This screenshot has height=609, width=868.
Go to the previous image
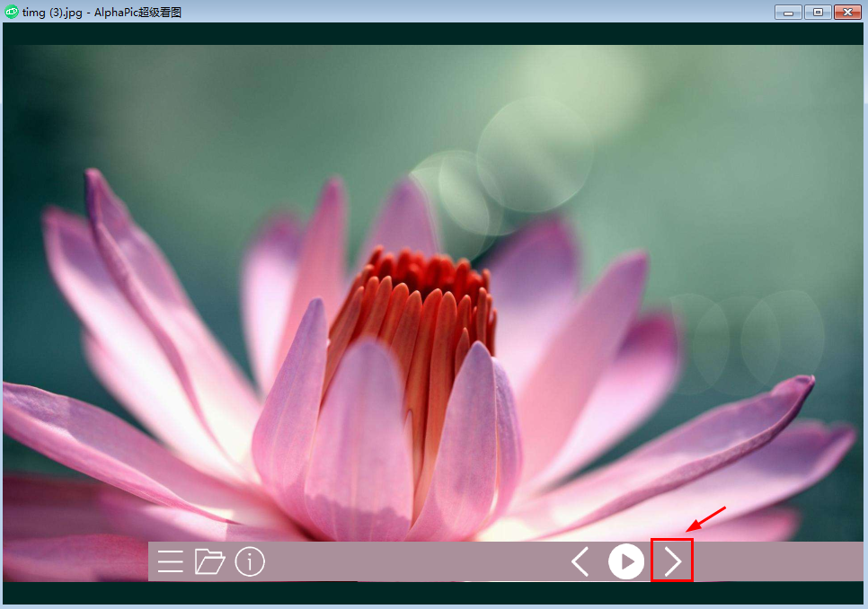[580, 562]
